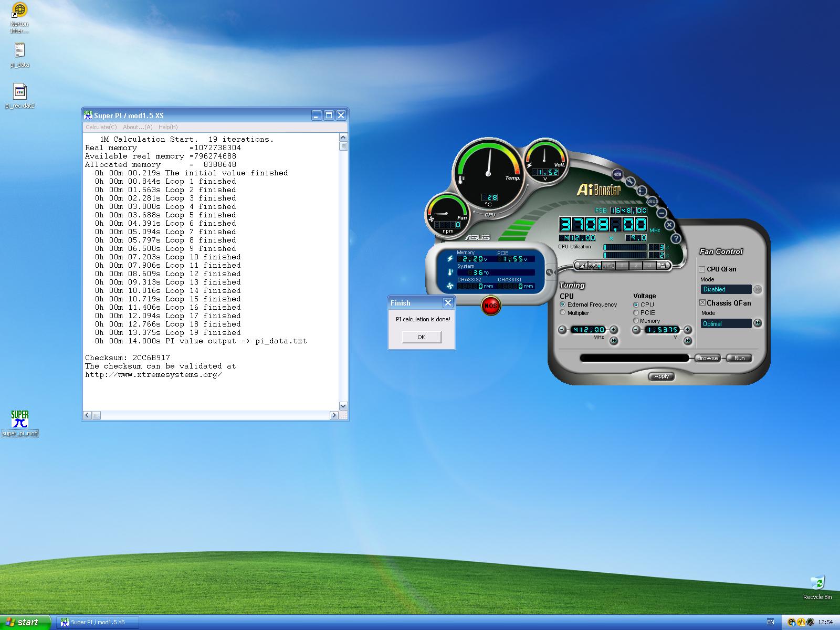Image resolution: width=840 pixels, height=630 pixels.
Task: Click the EN language indicator in taskbar
Action: pyautogui.click(x=770, y=622)
